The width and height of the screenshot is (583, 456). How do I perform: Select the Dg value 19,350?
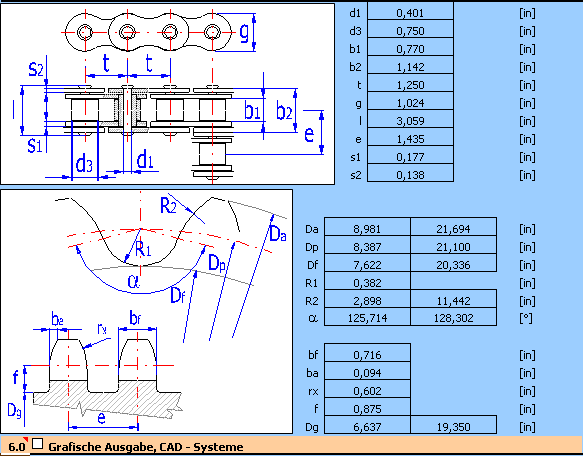(x=454, y=425)
